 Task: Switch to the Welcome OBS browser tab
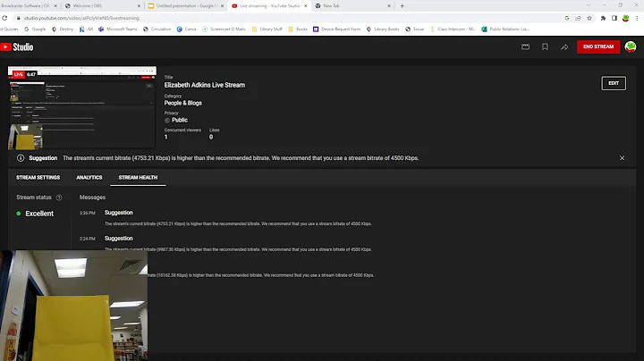103,5
